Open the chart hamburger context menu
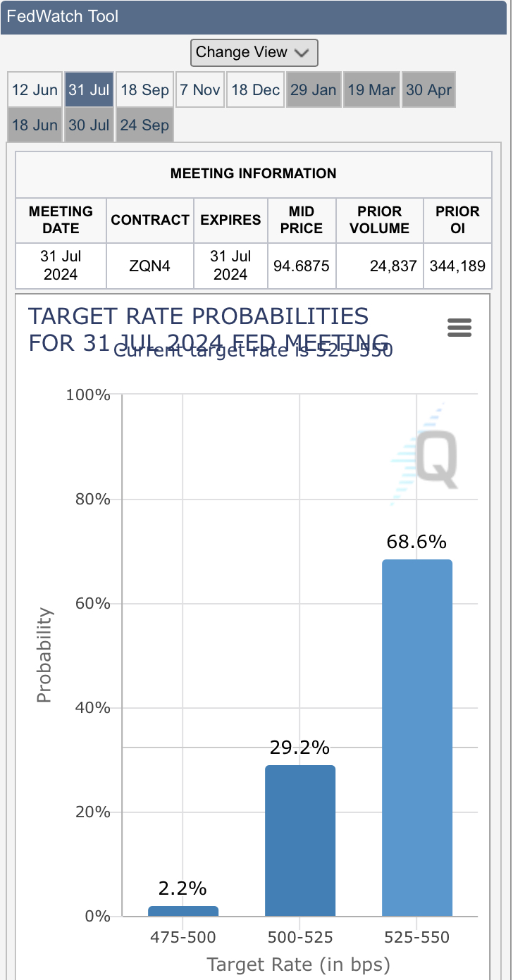513x980 pixels. point(459,328)
